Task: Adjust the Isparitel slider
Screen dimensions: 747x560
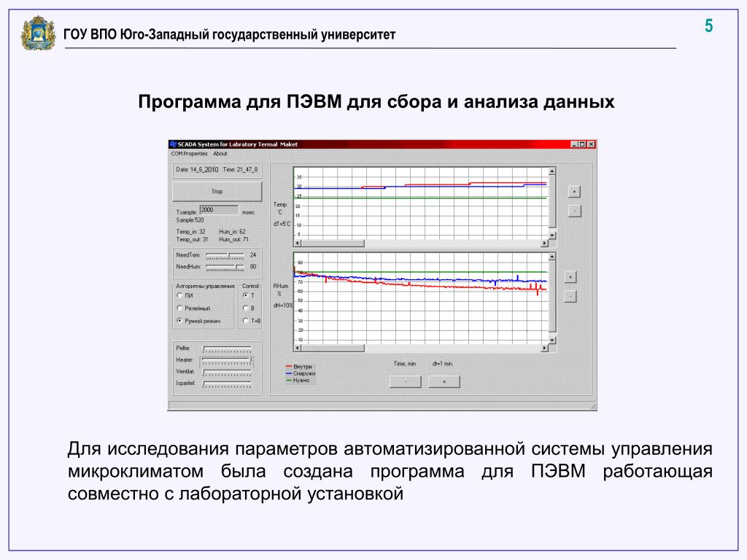Action: coord(227,384)
